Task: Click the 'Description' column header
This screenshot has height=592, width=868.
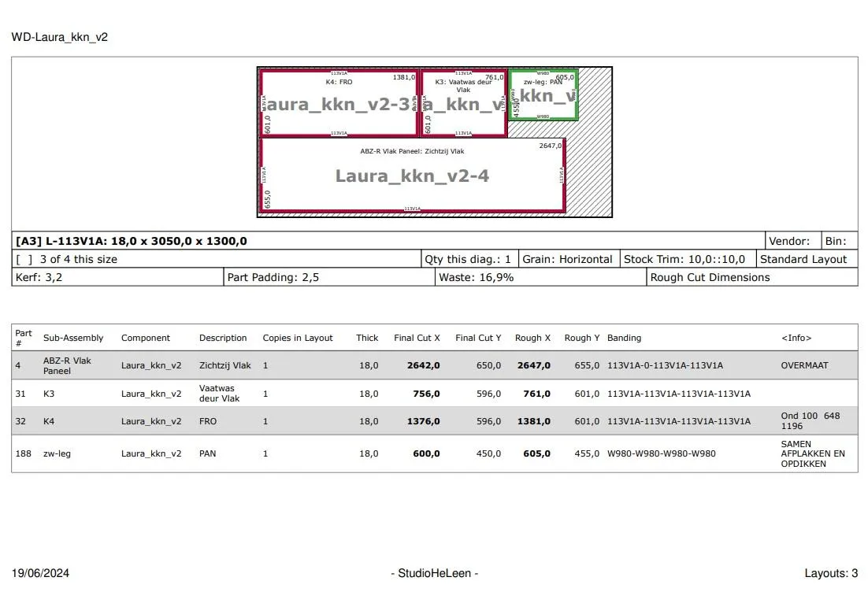Action: 223,338
